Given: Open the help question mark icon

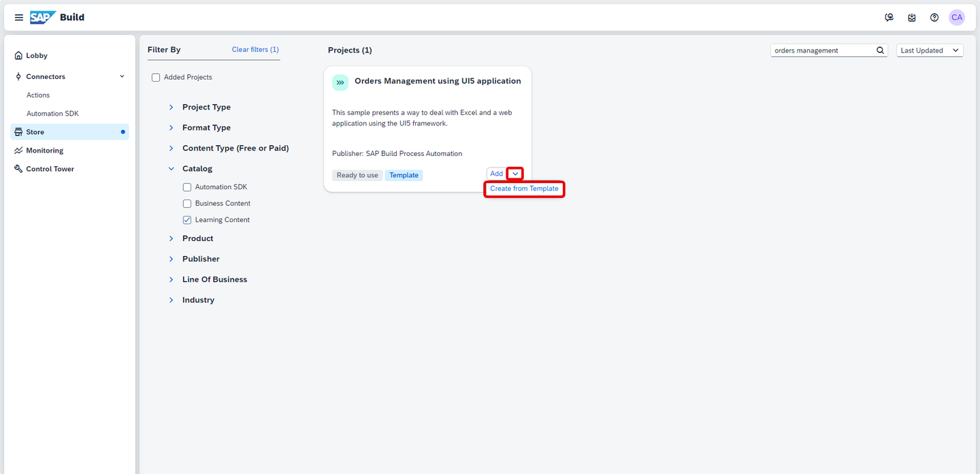Looking at the screenshot, I should [x=934, y=18].
